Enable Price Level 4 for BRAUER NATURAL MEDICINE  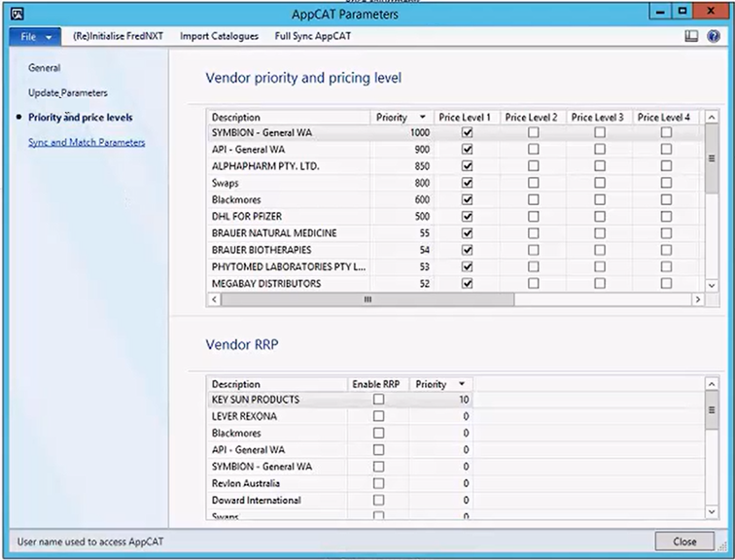[x=666, y=233]
